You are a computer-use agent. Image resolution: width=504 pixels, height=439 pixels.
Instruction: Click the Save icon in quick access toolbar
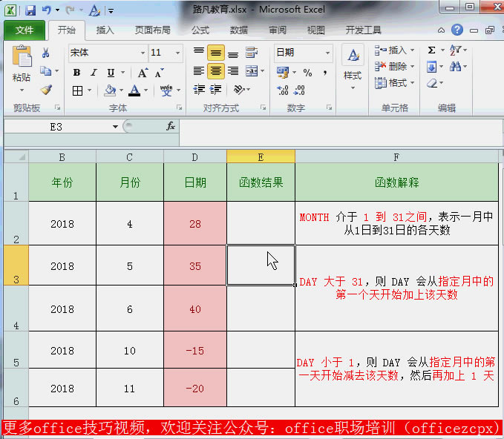pos(30,10)
